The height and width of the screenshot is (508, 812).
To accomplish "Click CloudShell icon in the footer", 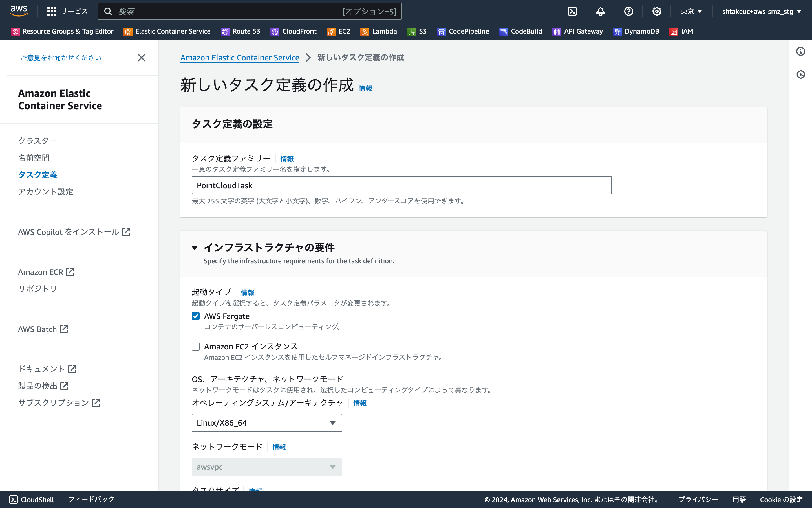I will click(14, 499).
